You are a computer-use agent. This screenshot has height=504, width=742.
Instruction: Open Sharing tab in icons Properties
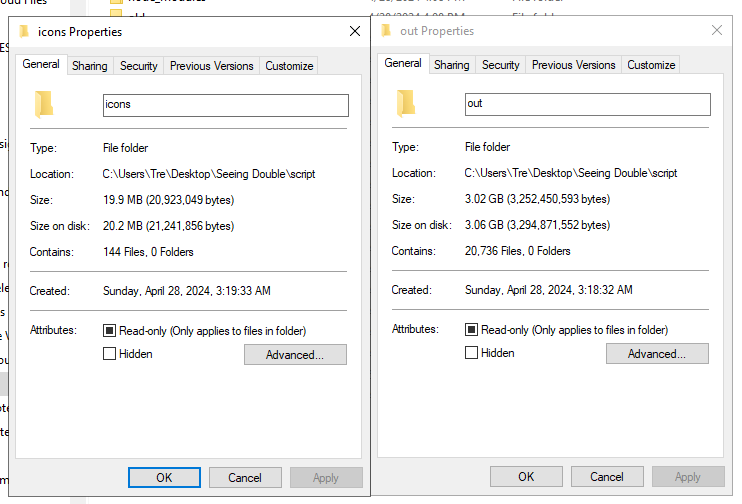coord(90,66)
